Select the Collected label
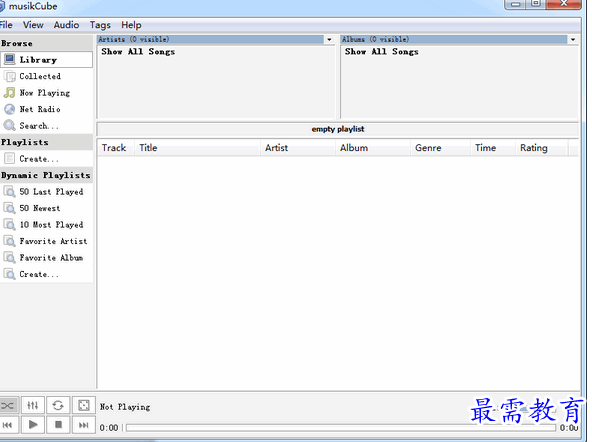The image size is (592, 442). coord(40,76)
